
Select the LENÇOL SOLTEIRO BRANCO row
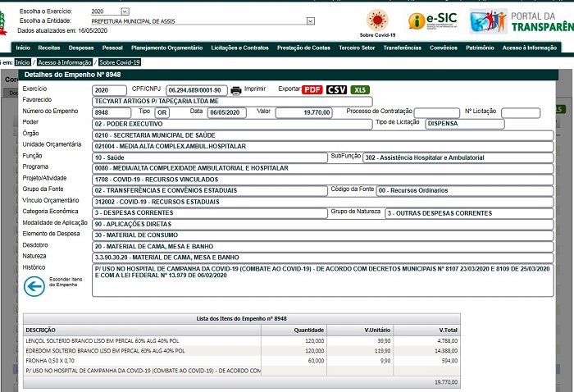(x=242, y=341)
